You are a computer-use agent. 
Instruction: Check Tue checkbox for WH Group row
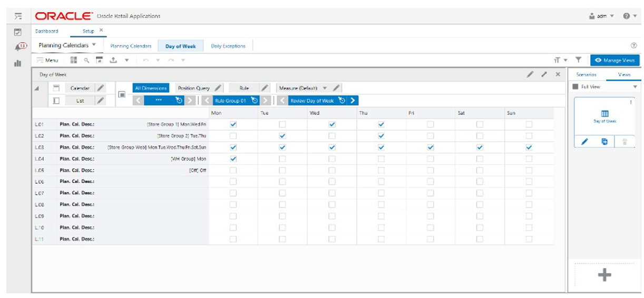tap(282, 158)
